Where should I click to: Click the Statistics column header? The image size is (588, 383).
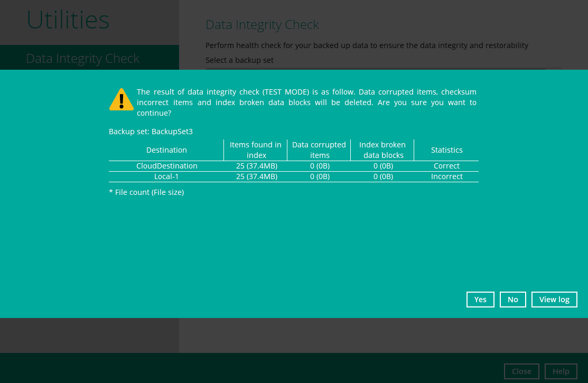[x=446, y=150]
